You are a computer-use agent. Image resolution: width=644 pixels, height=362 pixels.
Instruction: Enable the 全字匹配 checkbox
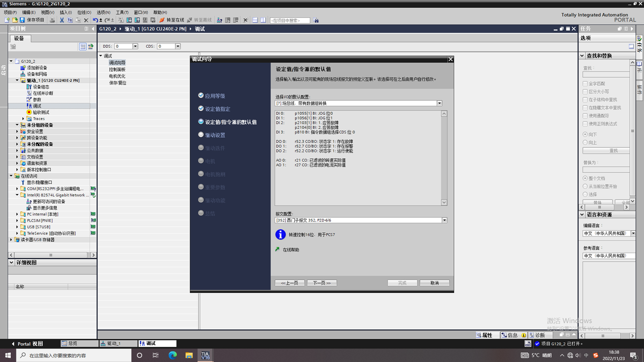click(586, 84)
